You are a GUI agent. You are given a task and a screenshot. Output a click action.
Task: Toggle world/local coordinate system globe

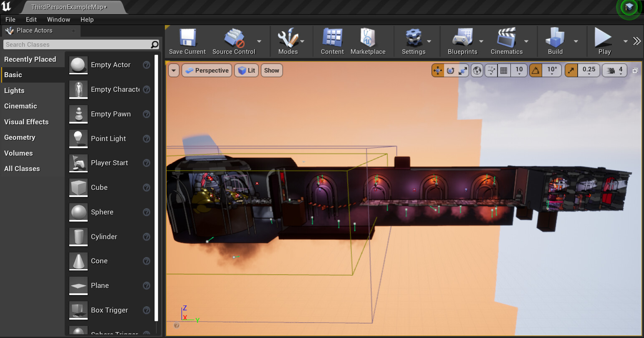[476, 70]
